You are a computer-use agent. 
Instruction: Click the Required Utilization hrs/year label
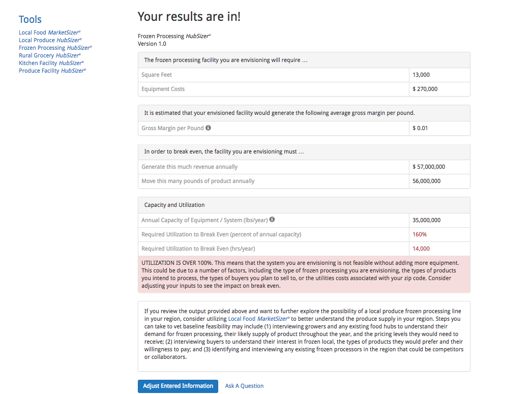[198, 249]
